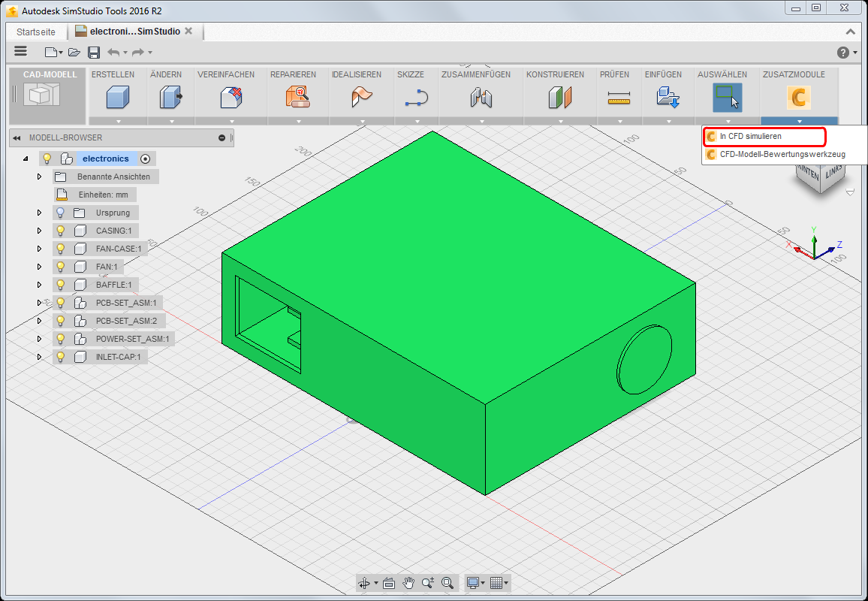Hide the CASING:1 component bulb

60,231
